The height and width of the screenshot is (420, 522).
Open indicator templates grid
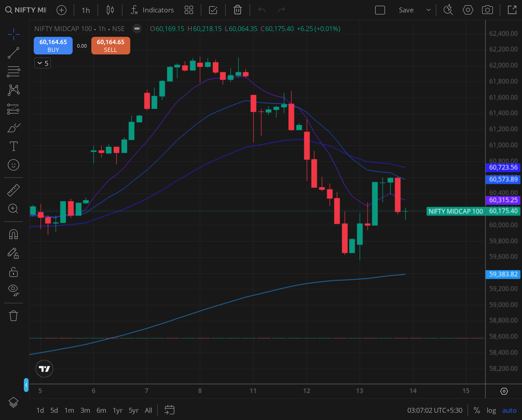[189, 10]
